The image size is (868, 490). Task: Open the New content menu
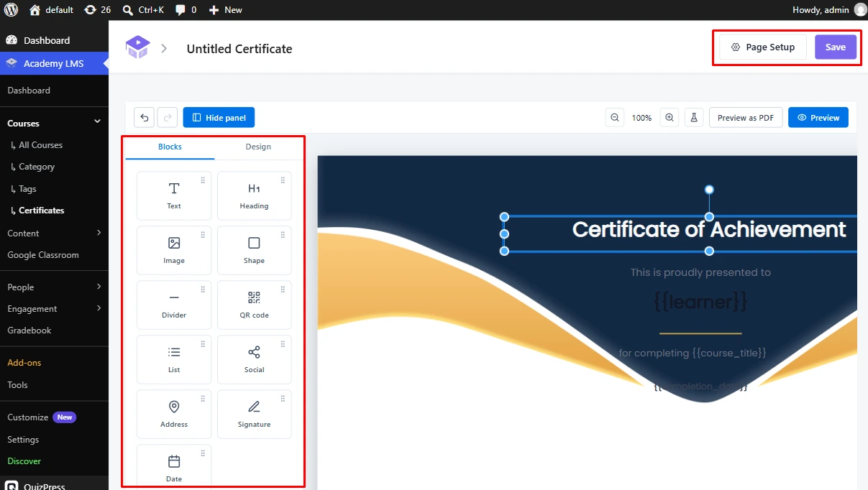[225, 10]
